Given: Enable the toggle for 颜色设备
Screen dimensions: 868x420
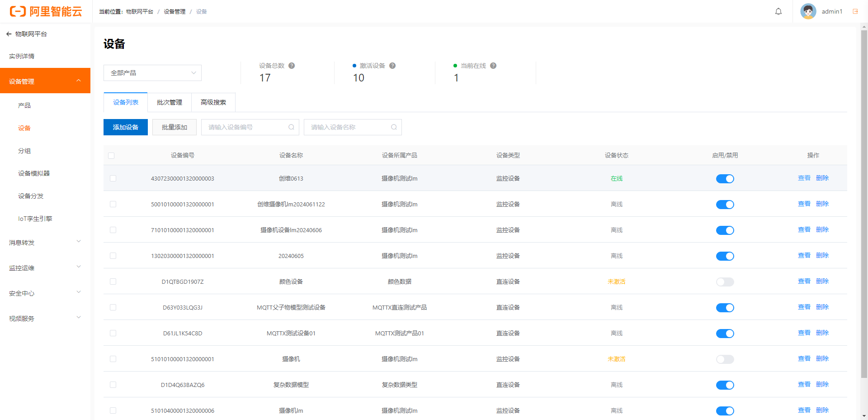Looking at the screenshot, I should [x=725, y=282].
